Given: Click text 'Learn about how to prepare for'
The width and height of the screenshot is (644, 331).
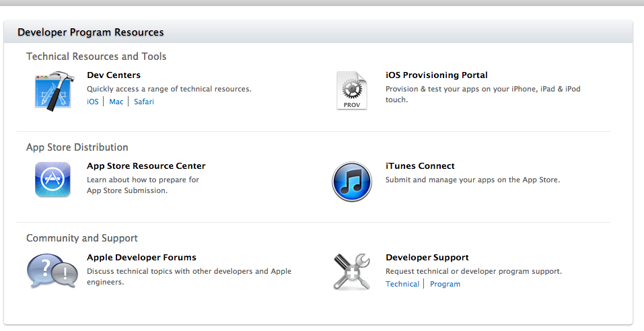Looking at the screenshot, I should (x=143, y=180).
